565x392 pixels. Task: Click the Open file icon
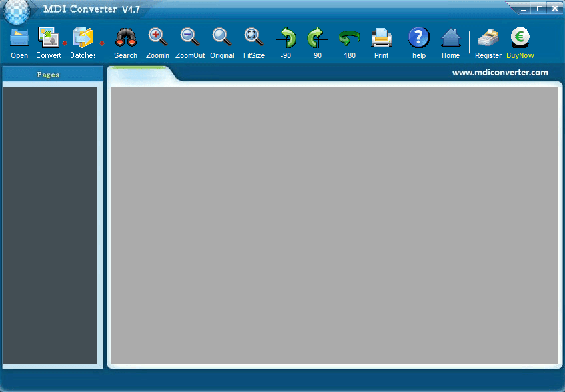(x=19, y=39)
